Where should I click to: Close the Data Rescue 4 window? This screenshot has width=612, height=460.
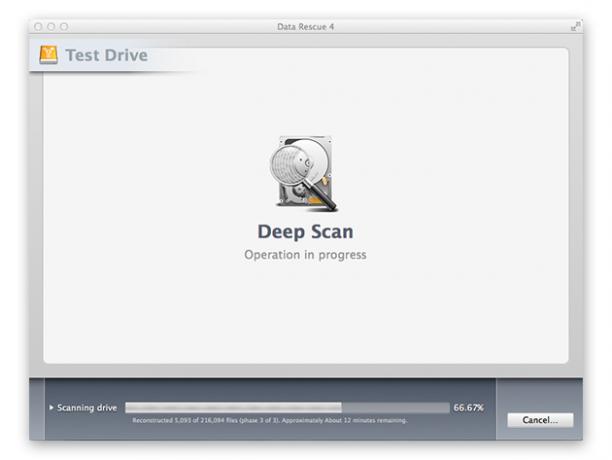(x=38, y=27)
